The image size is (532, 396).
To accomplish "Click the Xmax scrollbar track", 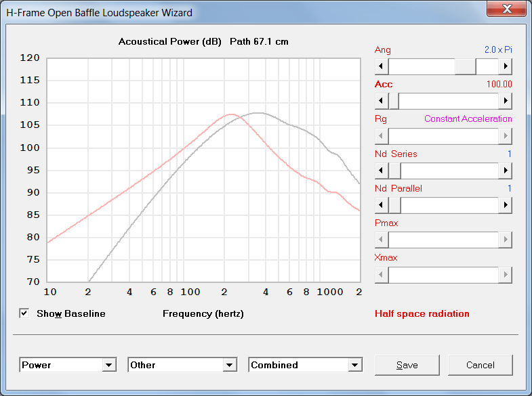I will click(443, 275).
